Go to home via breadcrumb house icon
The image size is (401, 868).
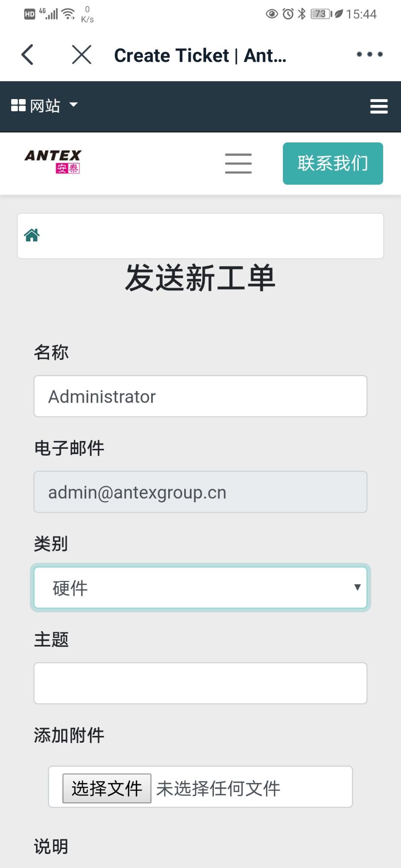pyautogui.click(x=32, y=236)
